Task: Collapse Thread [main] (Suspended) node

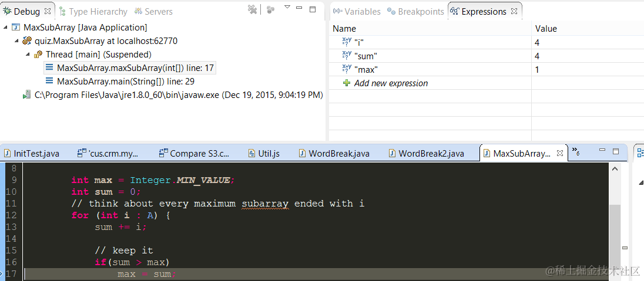Action: coord(28,54)
